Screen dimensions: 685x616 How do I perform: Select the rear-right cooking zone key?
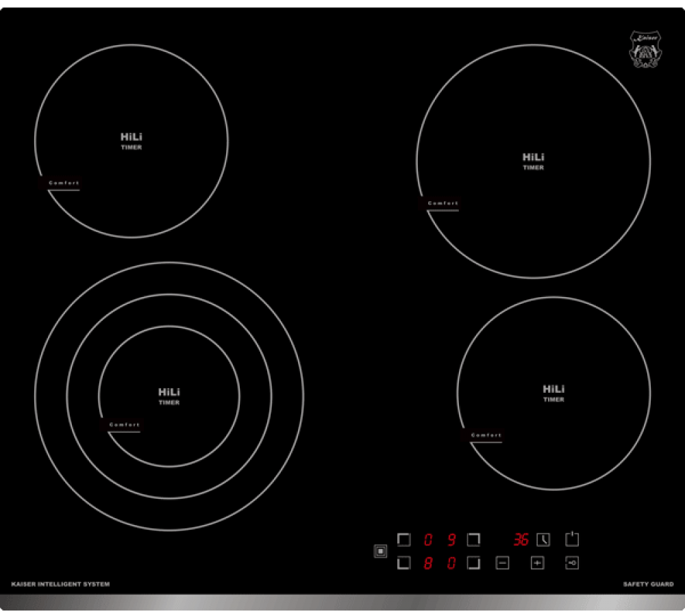473,539
